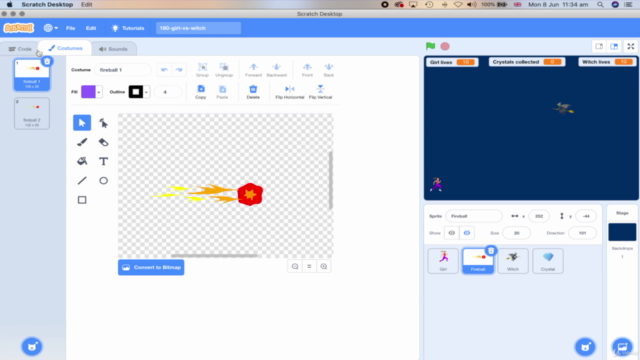640x360 pixels.
Task: Send shape to Back
Action: (x=329, y=70)
